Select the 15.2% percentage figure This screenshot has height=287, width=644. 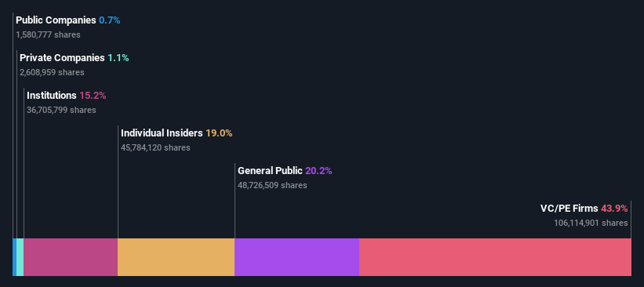click(x=93, y=96)
